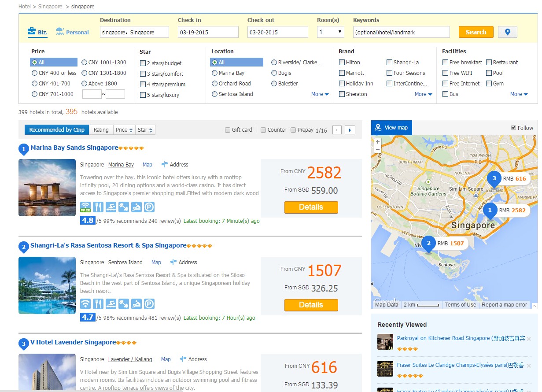Image resolution: width=542 pixels, height=392 pixels.
Task: Tick the 3 stars/comfort checkbox
Action: click(x=143, y=74)
